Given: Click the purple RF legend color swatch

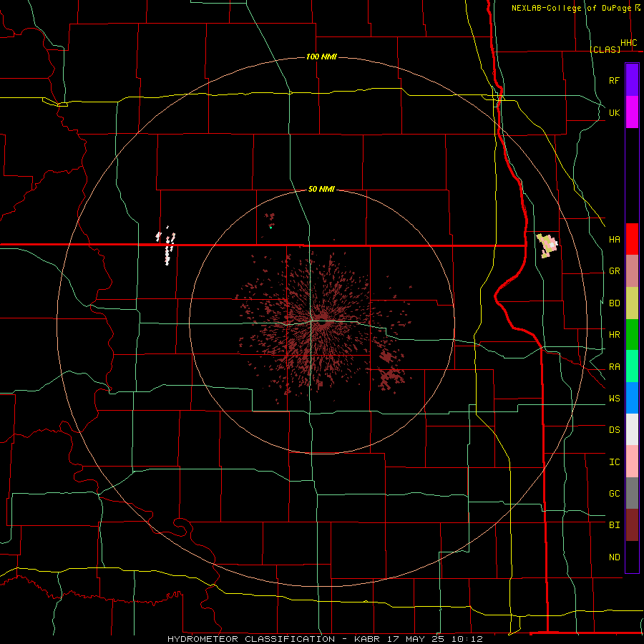Looking at the screenshot, I should point(632,80).
